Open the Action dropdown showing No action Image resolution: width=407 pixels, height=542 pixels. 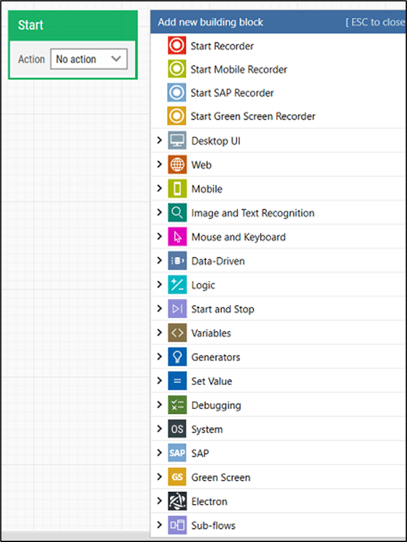tap(89, 59)
